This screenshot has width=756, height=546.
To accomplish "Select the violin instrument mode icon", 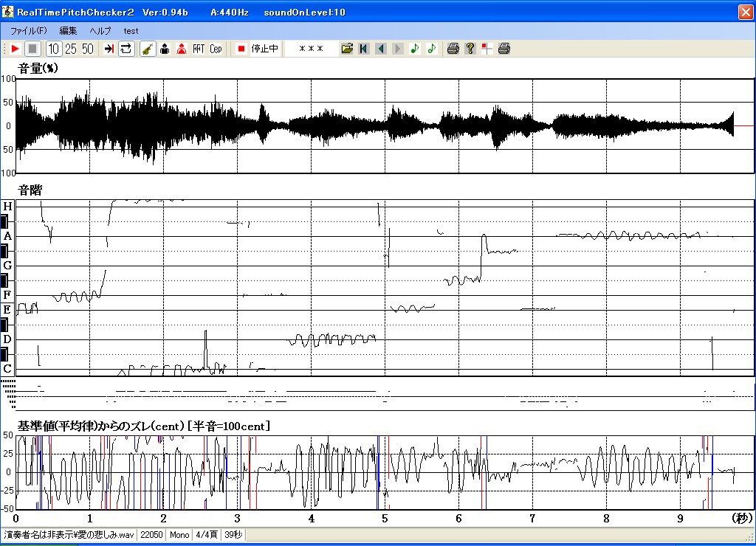I will (x=148, y=49).
